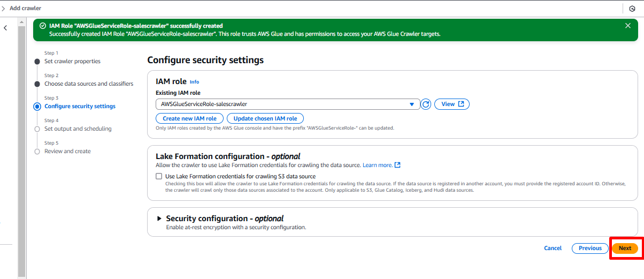Click the success checkmark icon in banner
Viewport: 644px width, 279px height.
42,26
